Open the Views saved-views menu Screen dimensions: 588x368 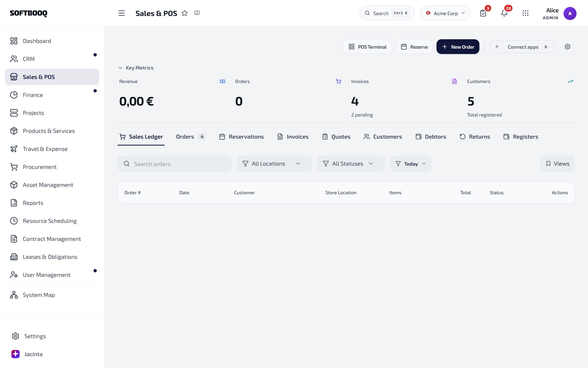pyautogui.click(x=557, y=164)
